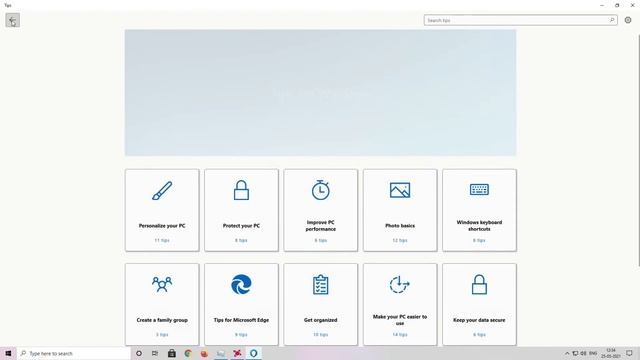Open Tips for Microsoft Edge card

(x=241, y=304)
